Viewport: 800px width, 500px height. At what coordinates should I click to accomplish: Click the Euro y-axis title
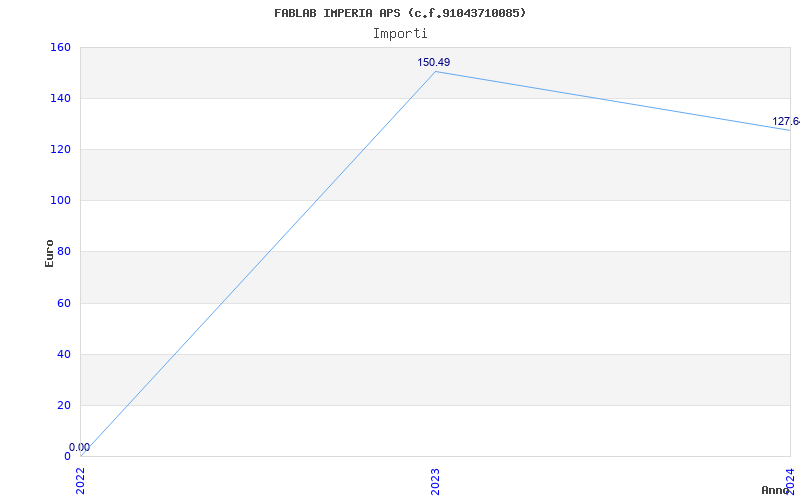pyautogui.click(x=49, y=254)
